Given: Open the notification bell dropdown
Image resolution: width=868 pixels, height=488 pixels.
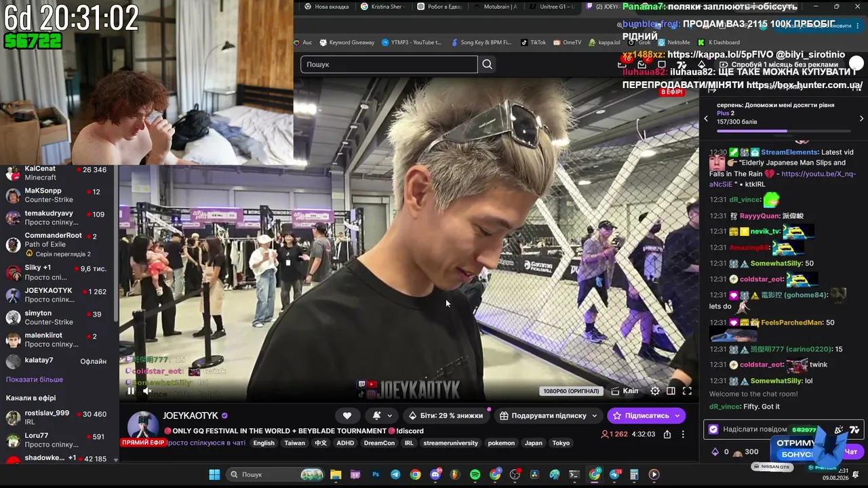Looking at the screenshot, I should click(x=382, y=415).
